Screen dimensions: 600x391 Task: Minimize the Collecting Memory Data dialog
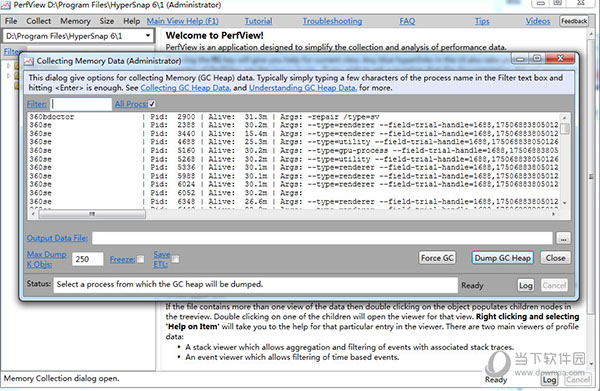(x=520, y=59)
